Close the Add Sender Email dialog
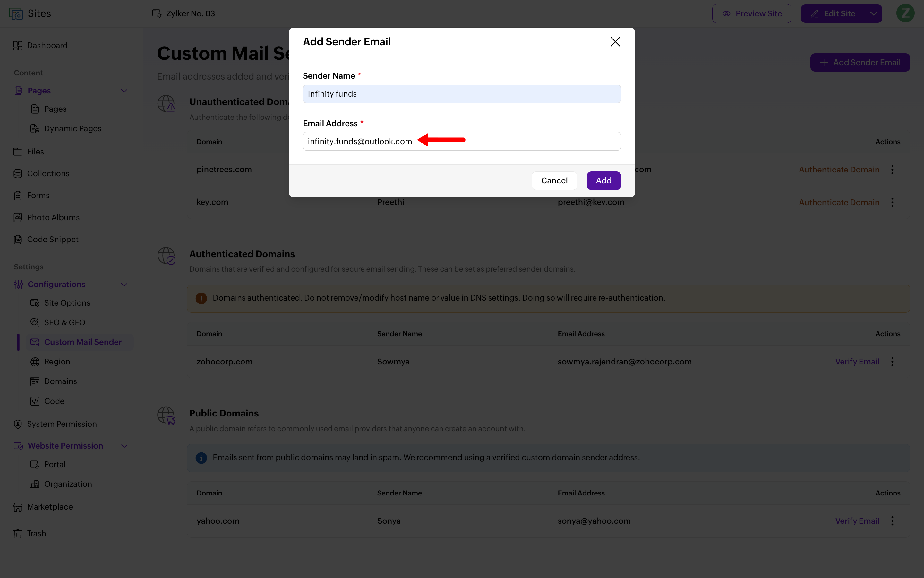Image resolution: width=924 pixels, height=578 pixels. tap(615, 42)
